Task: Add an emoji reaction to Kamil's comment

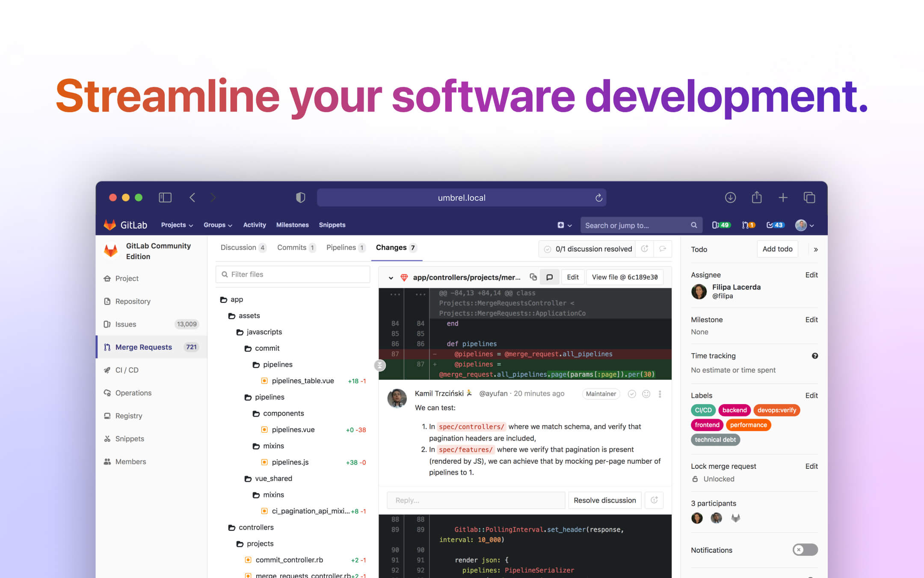Action: [646, 394]
